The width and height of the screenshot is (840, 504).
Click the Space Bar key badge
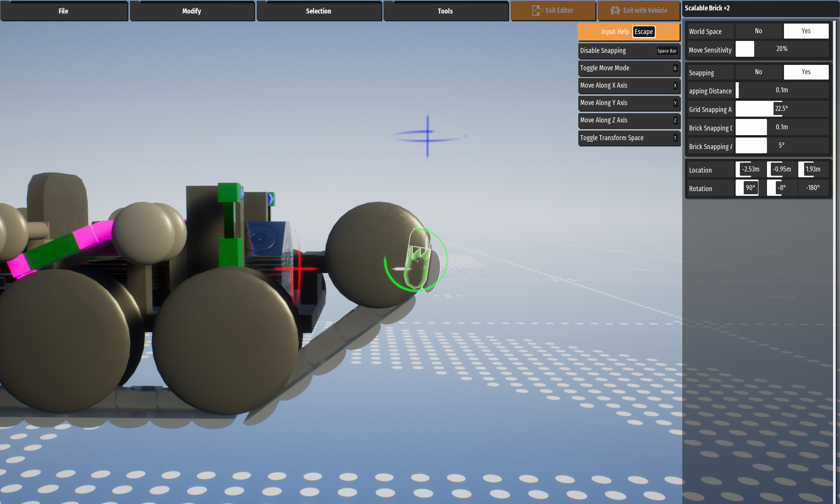[667, 51]
